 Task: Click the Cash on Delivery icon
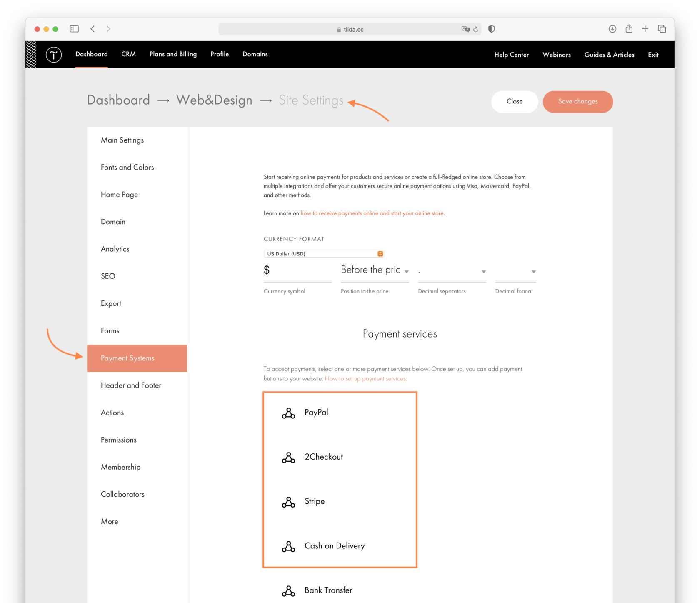point(288,546)
